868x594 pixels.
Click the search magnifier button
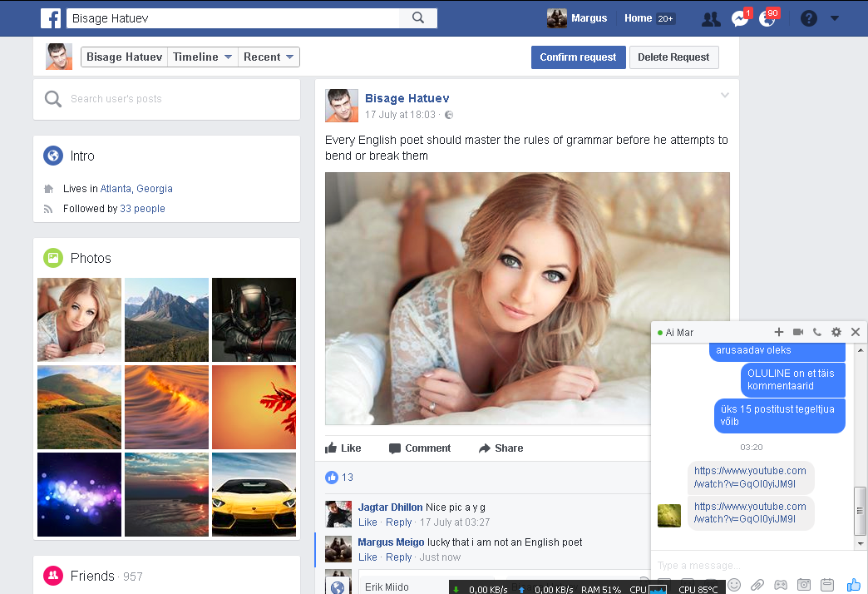coord(418,18)
